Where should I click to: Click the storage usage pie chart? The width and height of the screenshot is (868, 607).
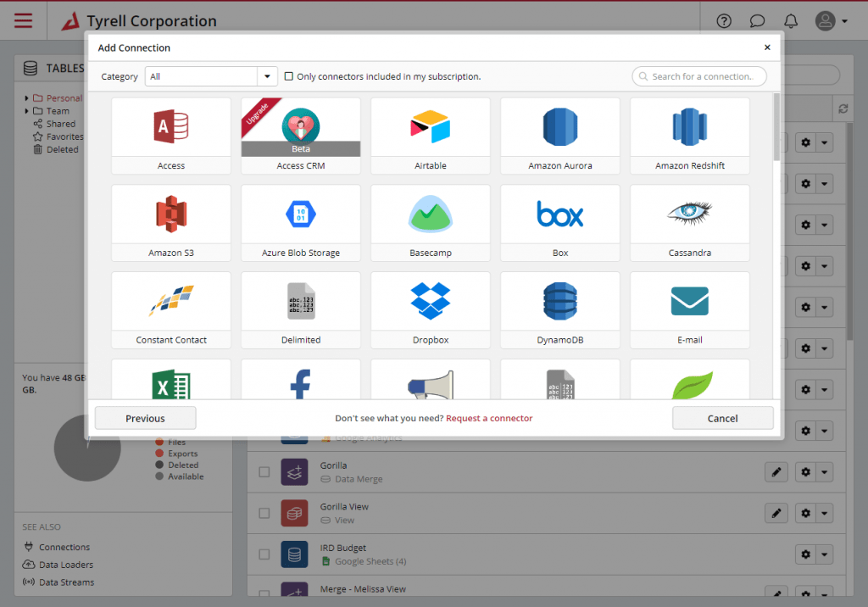click(87, 448)
